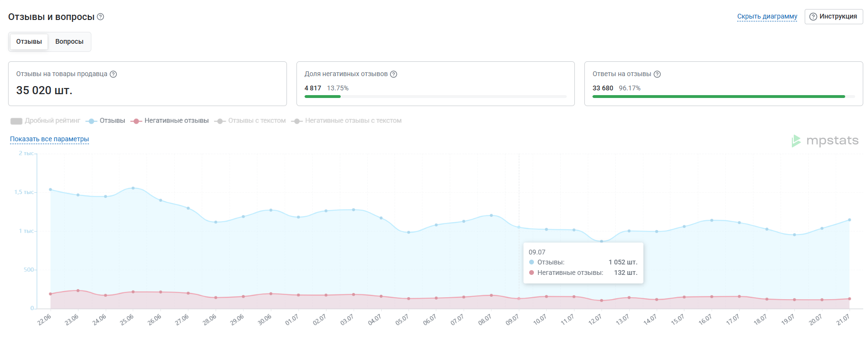Select the Отзывы tab
Screen dimensions: 868x341
[29, 42]
